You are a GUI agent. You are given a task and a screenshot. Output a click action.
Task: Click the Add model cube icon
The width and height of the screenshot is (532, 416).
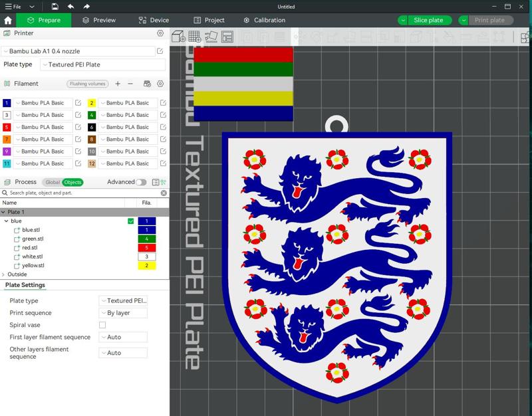(178, 36)
